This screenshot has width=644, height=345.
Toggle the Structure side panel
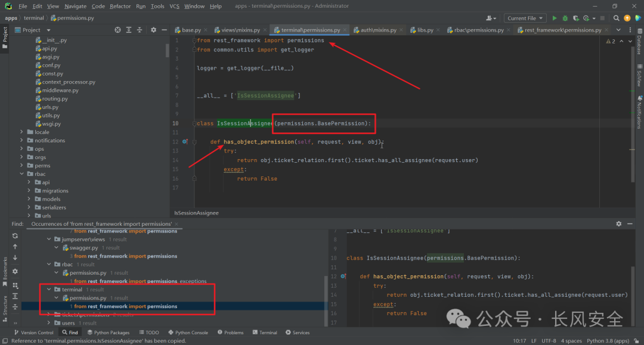(5, 304)
